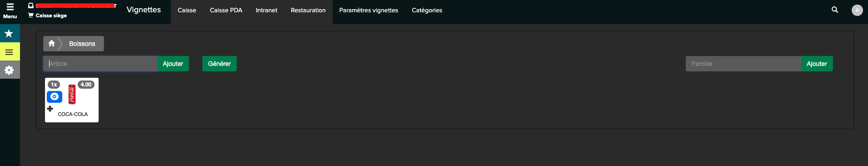The width and height of the screenshot is (868, 166).
Task: Open the Restauration tab
Action: coord(308,10)
